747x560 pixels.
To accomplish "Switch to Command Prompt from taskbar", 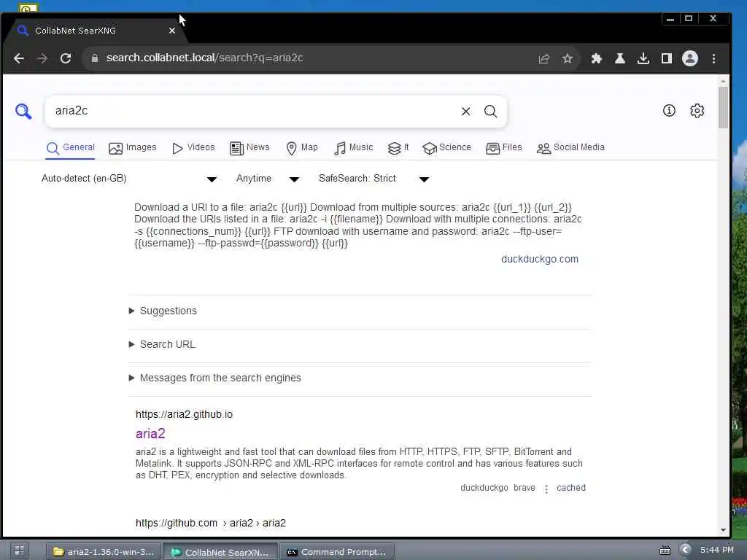I will pyautogui.click(x=337, y=551).
